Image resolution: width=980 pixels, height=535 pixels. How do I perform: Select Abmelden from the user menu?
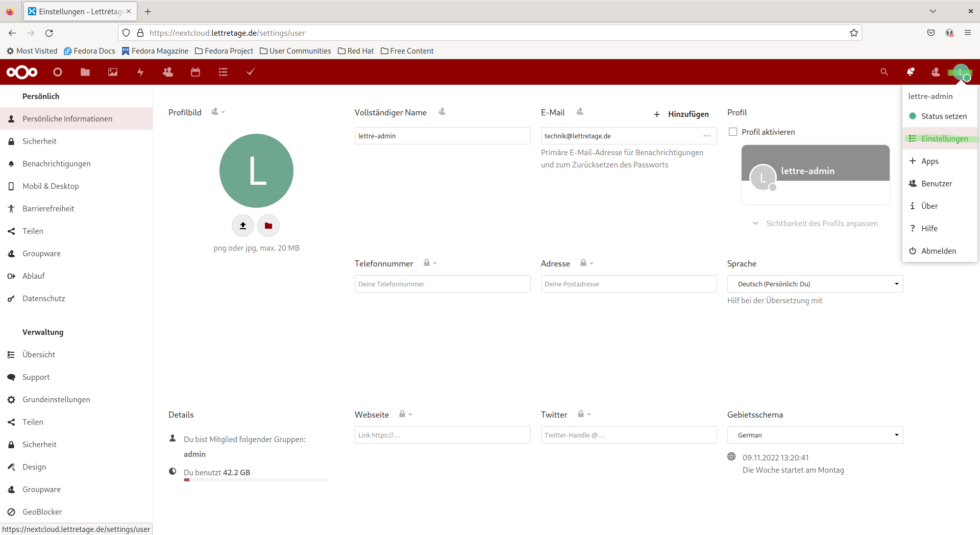938,251
